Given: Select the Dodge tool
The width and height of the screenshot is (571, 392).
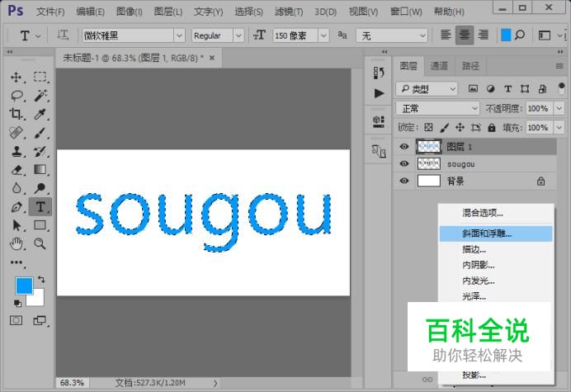Looking at the screenshot, I should coord(40,188).
